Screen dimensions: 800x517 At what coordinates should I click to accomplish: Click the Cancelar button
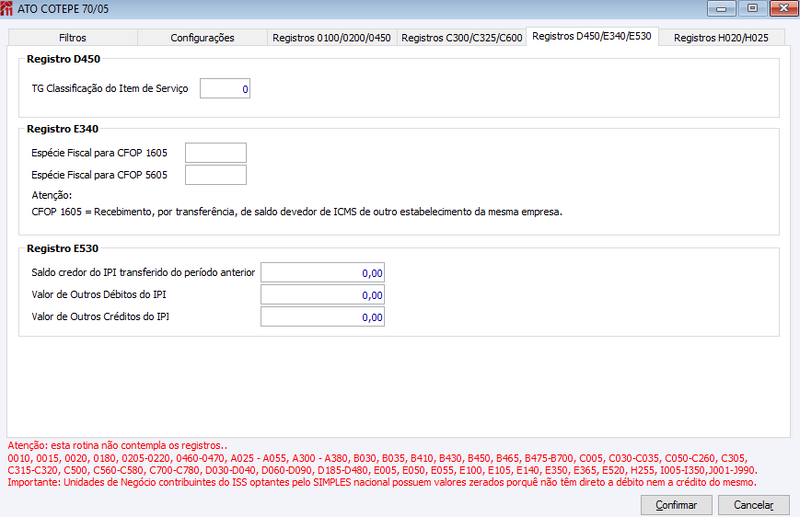[x=754, y=505]
